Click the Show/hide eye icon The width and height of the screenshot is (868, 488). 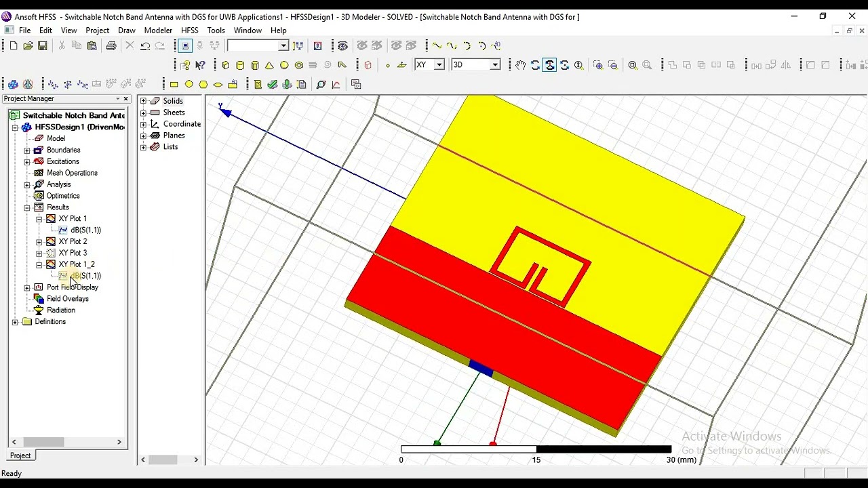point(342,45)
